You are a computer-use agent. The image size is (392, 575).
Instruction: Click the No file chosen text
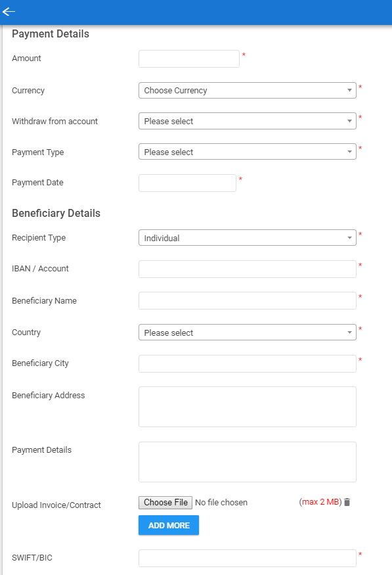tap(221, 503)
